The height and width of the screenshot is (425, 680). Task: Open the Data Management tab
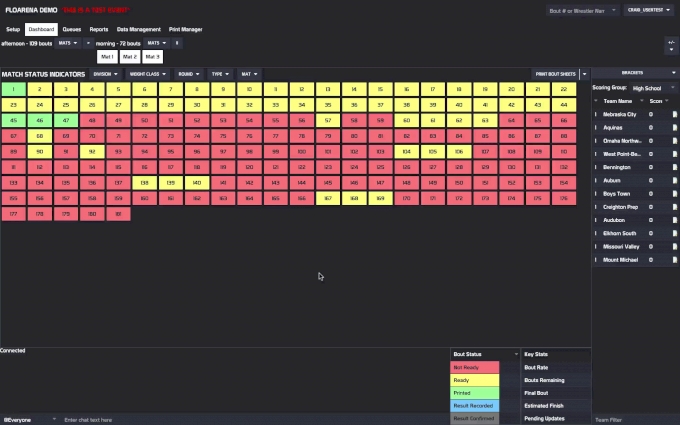point(138,29)
